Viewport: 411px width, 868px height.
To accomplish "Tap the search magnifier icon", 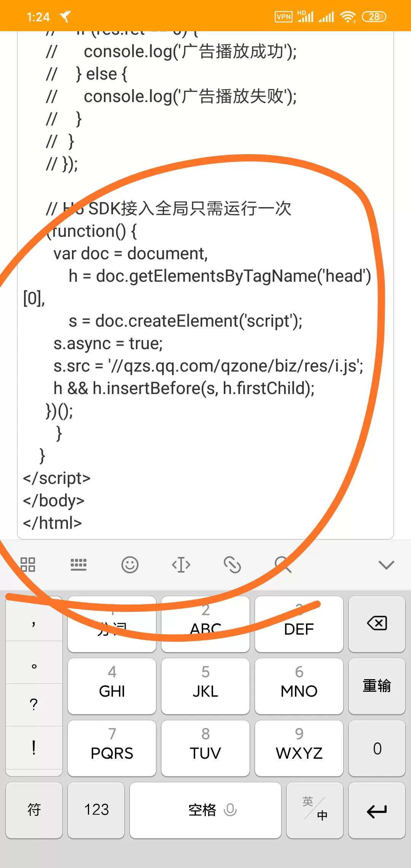I will pyautogui.click(x=283, y=565).
